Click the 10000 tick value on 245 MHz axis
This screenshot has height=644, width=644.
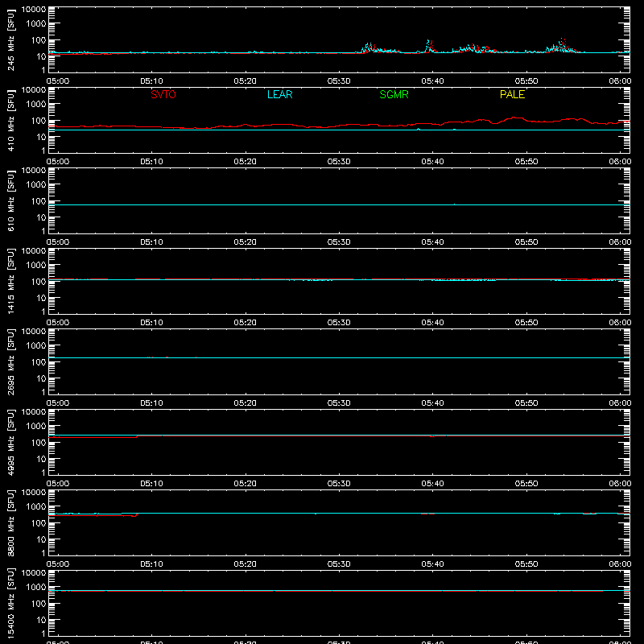(34, 10)
